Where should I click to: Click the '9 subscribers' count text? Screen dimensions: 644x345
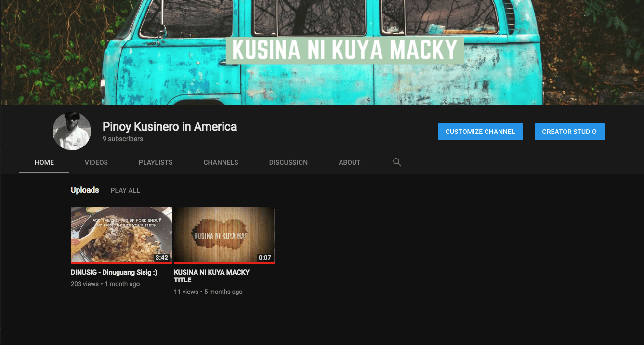click(x=123, y=139)
